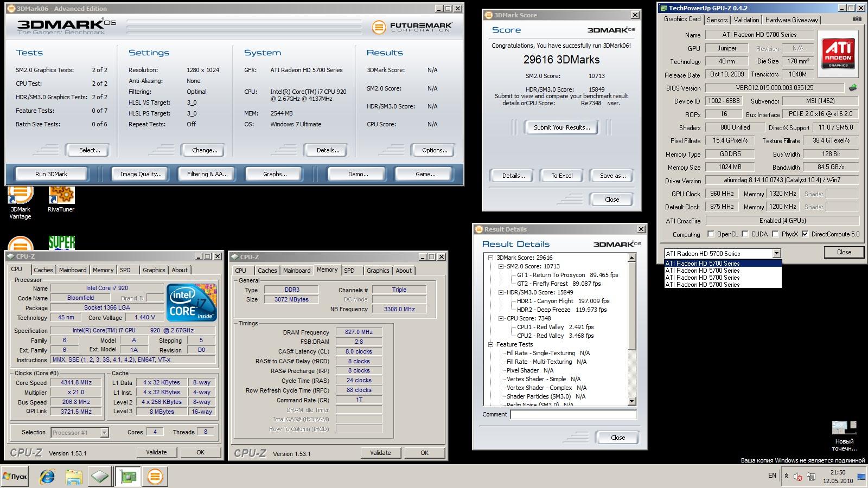Collapse the 3DMark Score: 29616 tree node

491,258
